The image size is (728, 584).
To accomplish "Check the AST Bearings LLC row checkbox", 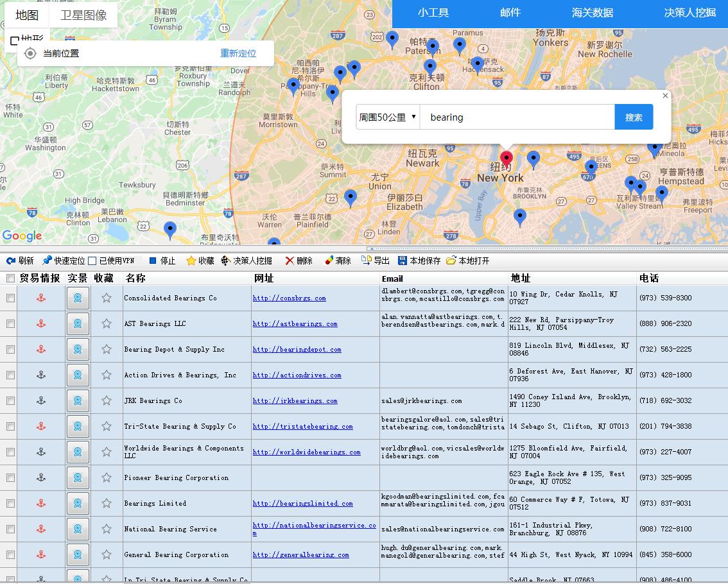I will (10, 323).
